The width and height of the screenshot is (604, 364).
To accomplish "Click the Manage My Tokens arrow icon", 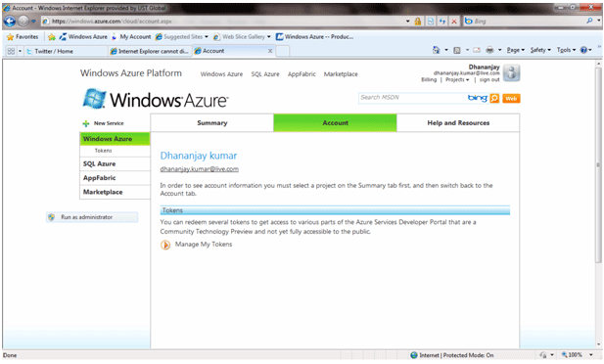I will pos(165,245).
